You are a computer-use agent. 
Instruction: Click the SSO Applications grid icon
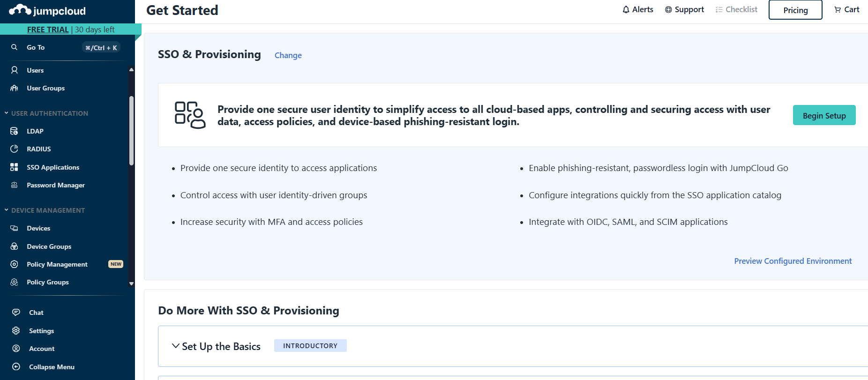[x=15, y=167]
